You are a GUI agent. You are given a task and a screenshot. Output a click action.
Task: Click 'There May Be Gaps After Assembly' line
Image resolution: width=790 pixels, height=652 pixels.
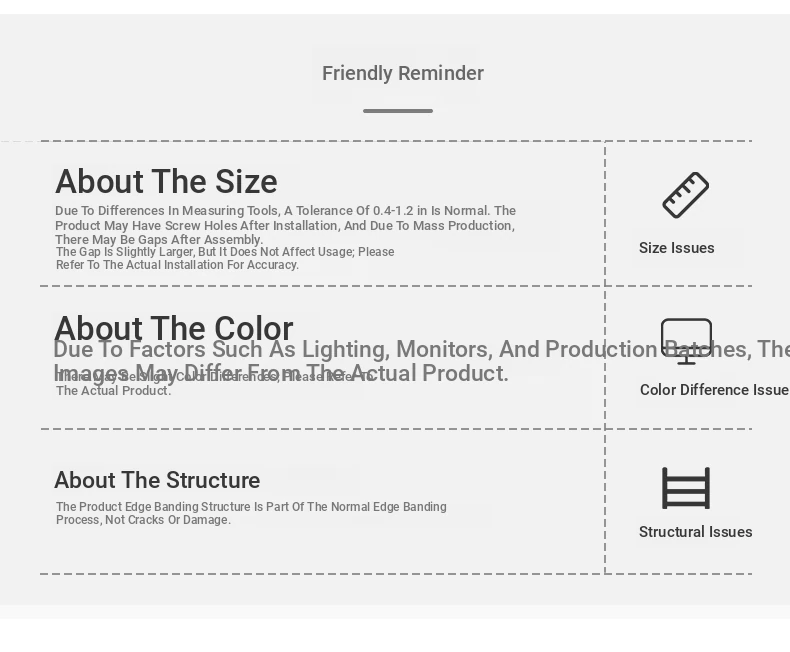(159, 240)
